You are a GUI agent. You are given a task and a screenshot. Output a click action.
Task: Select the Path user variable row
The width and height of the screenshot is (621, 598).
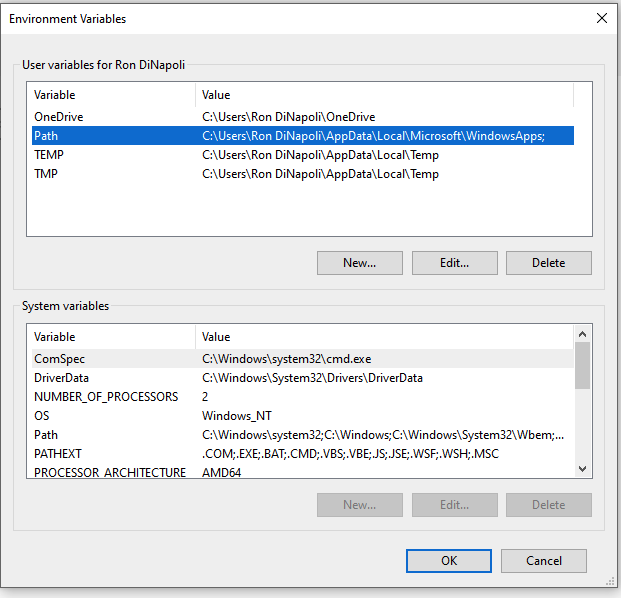(46, 136)
